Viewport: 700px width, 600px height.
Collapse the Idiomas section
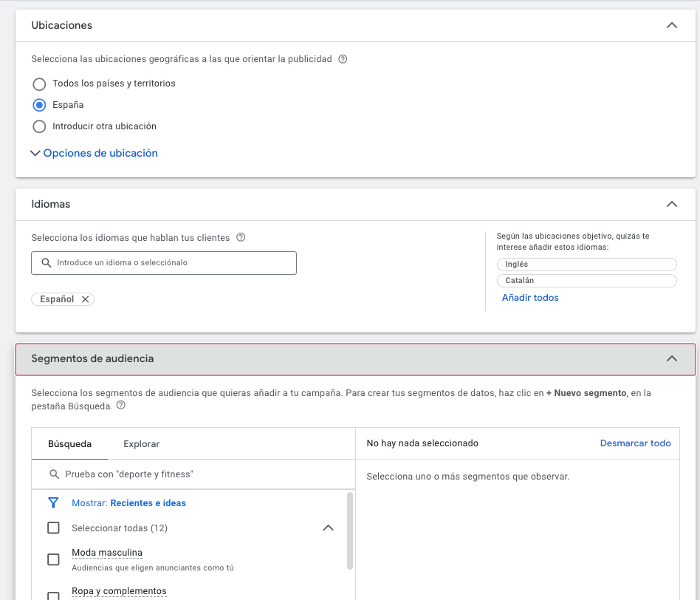coord(672,204)
